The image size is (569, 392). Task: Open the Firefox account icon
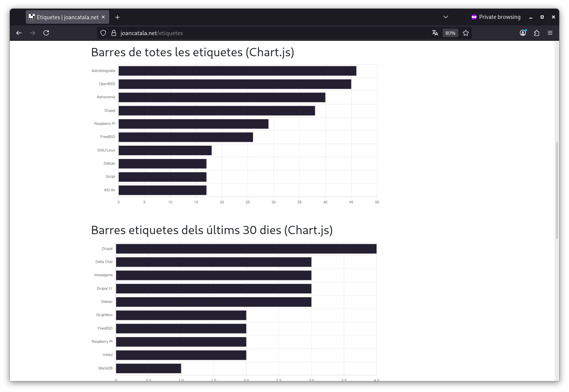coord(523,33)
